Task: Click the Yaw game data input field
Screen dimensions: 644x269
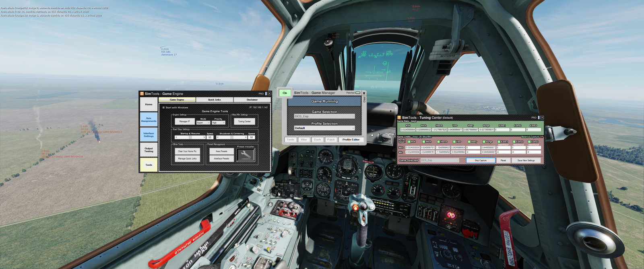Action: (x=455, y=129)
